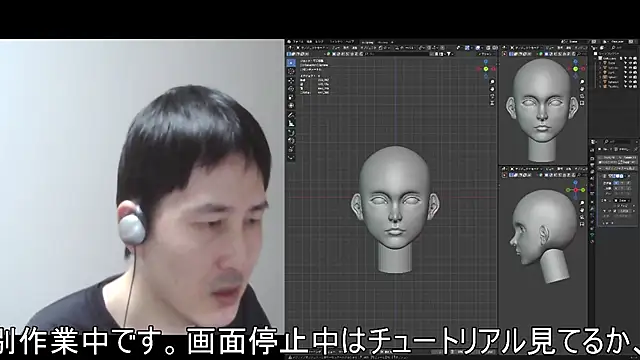Open Mirror Object picker field
Viewport: 640px width, 360px height.
point(622,200)
